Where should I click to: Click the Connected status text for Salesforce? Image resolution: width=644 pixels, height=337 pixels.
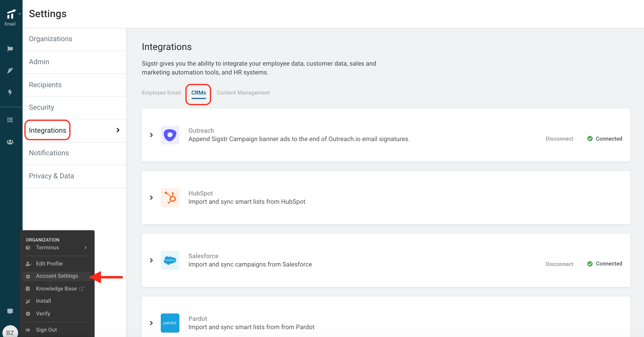609,264
